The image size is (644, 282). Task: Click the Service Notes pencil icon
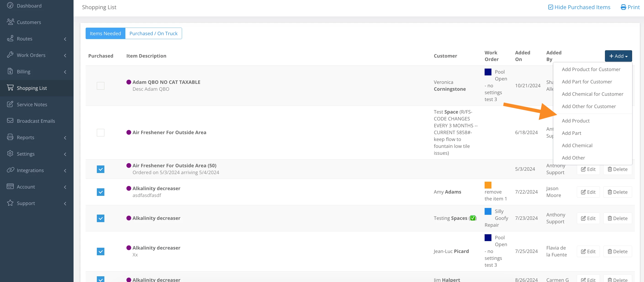point(10,104)
